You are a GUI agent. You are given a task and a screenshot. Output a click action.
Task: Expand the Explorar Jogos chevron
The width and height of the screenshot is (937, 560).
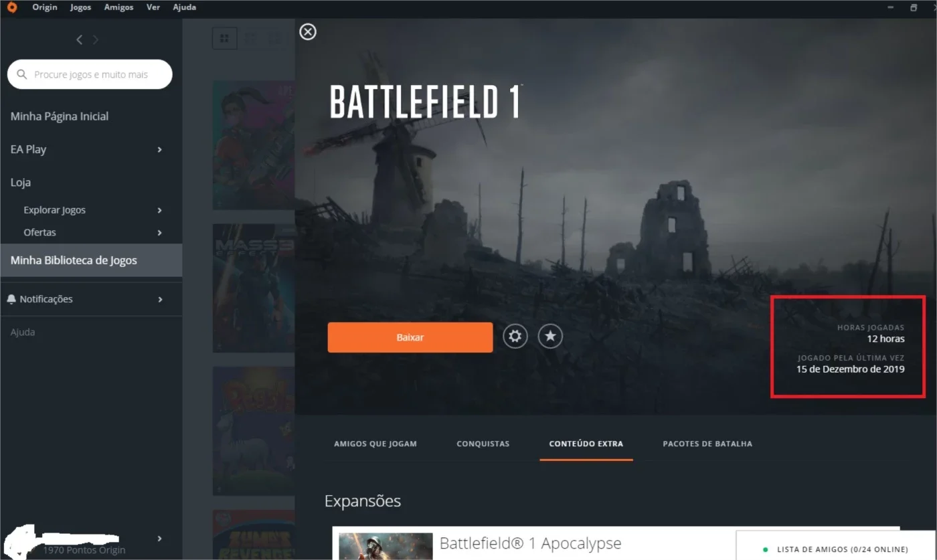[x=159, y=210]
